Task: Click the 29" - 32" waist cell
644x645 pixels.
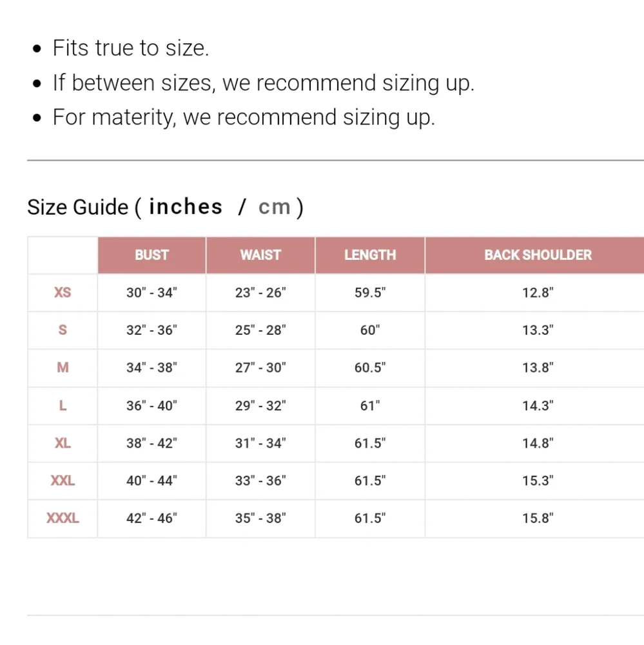Action: point(260,406)
